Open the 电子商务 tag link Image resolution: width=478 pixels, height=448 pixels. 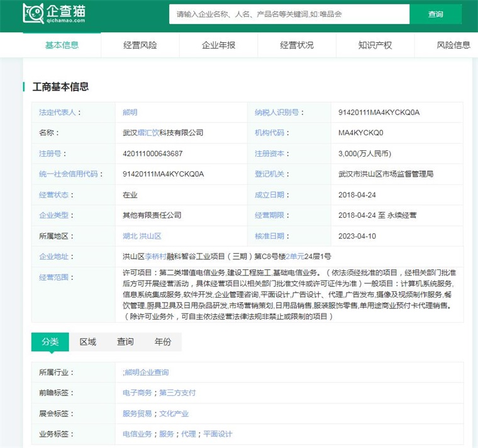tap(137, 393)
